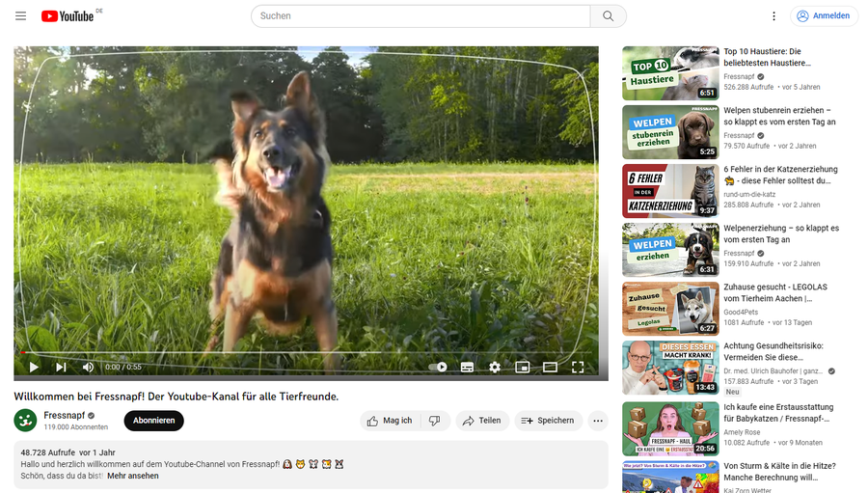Open Fressnapf channel avatar
The image size is (868, 493).
point(25,421)
